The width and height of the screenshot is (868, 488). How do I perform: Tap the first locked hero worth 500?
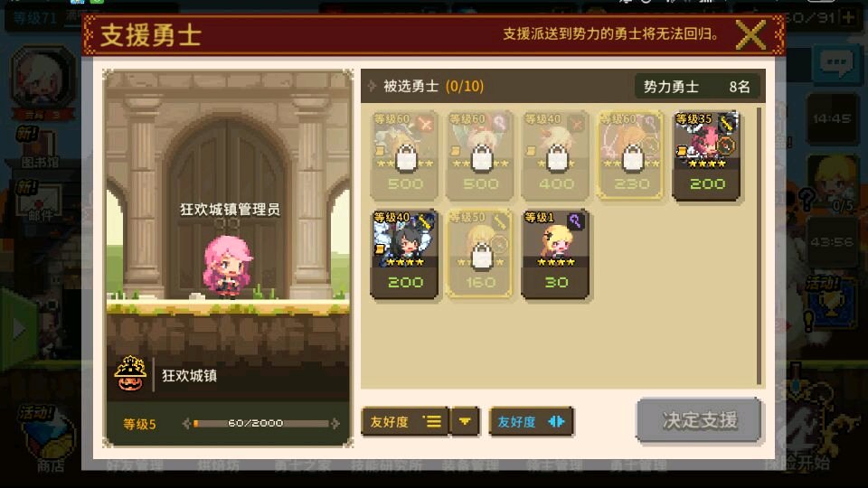tap(404, 155)
